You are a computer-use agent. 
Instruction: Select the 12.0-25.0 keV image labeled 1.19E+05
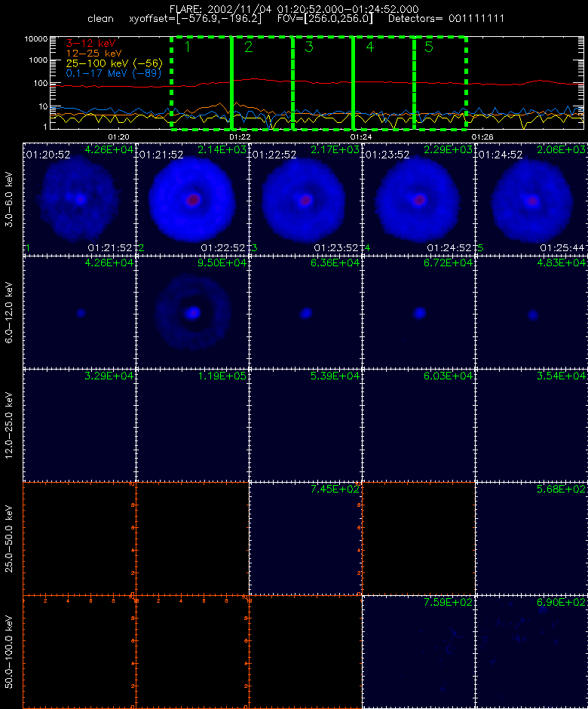192,425
